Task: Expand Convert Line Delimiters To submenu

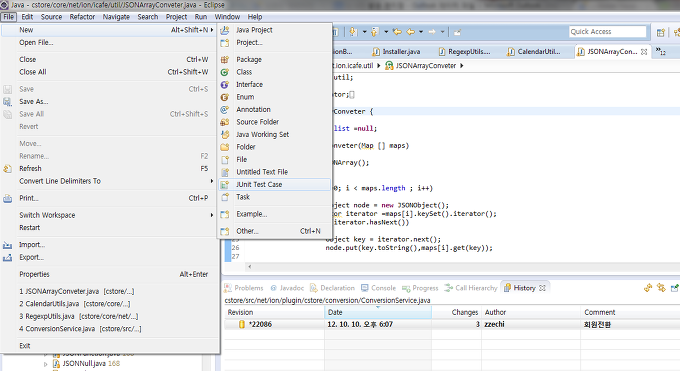Action: point(212,181)
